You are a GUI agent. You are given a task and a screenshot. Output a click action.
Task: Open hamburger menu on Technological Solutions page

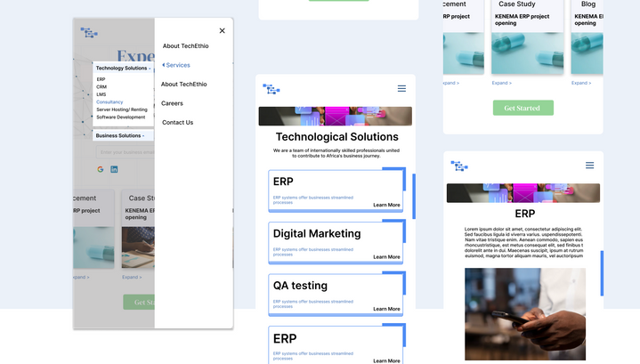tap(401, 88)
